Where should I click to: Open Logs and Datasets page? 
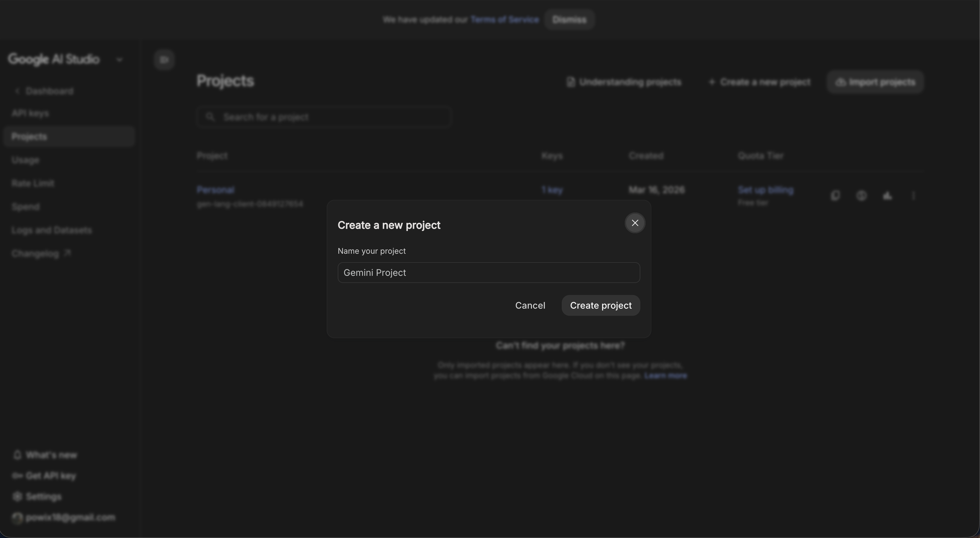click(x=51, y=230)
